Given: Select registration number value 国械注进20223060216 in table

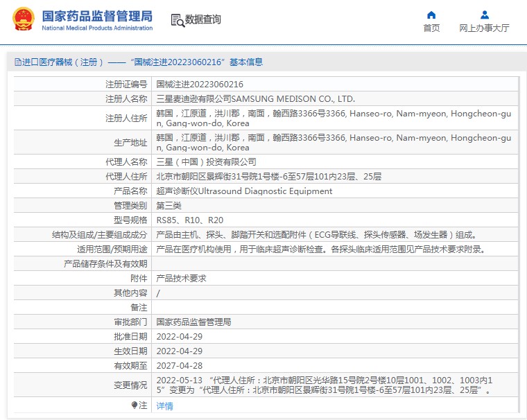Looking at the screenshot, I should [x=200, y=85].
